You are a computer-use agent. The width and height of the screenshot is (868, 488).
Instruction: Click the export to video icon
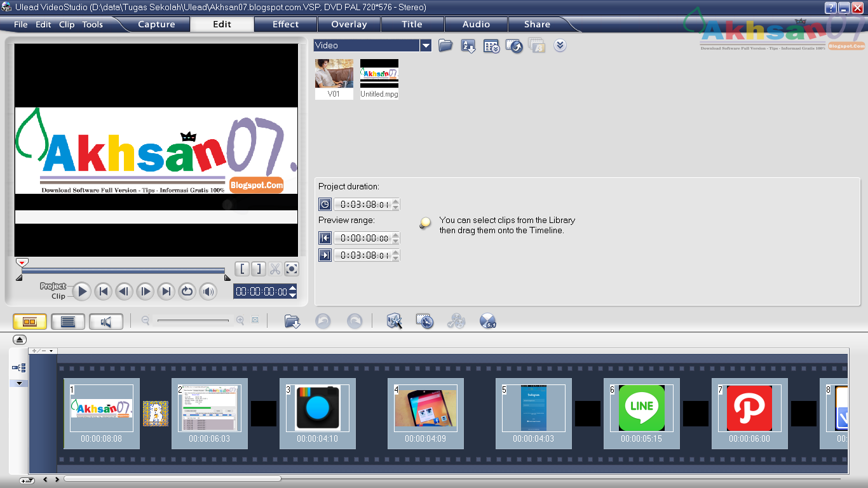pyautogui.click(x=514, y=46)
